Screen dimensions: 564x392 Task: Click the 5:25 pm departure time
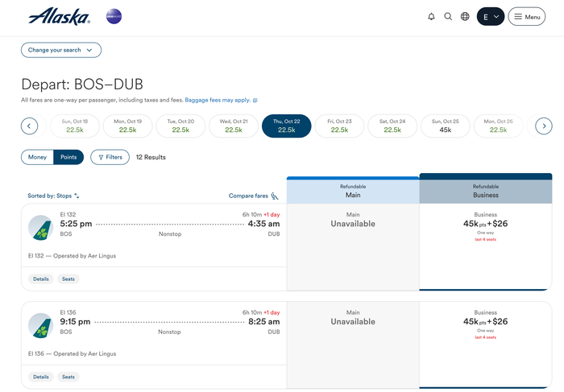76,224
